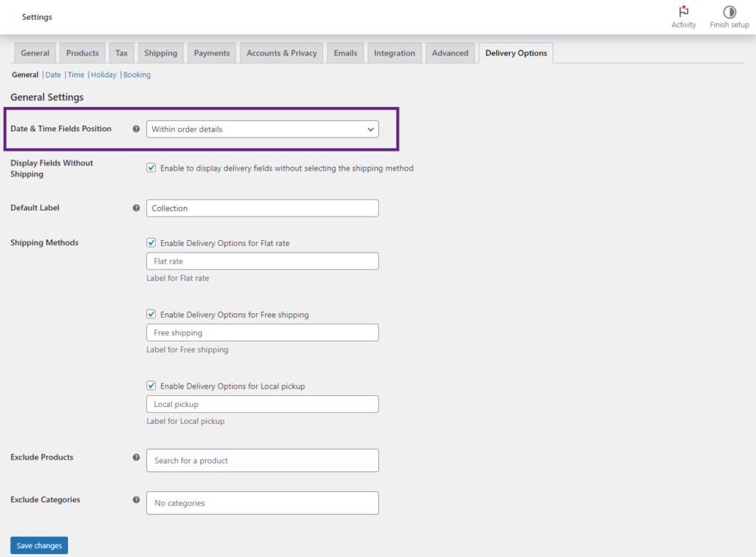
Task: Click the Local pickup label input field
Action: [x=262, y=404]
